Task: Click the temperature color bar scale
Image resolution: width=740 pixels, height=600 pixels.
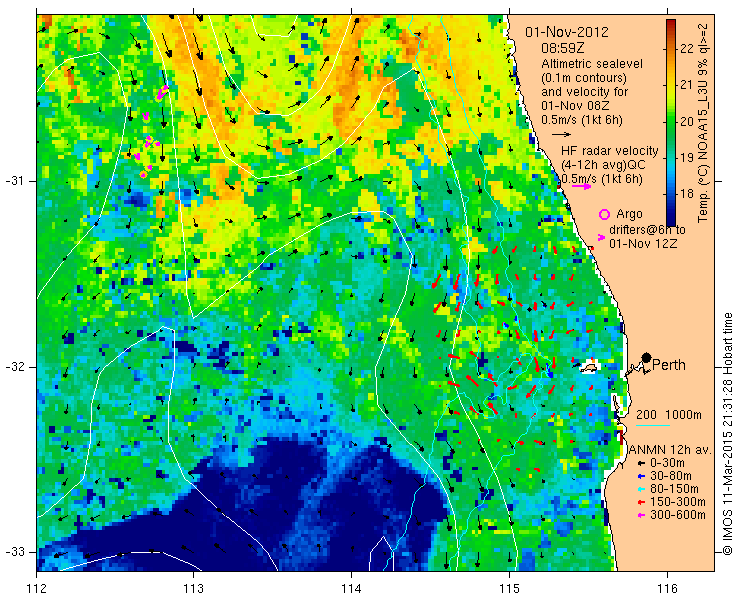Action: [x=671, y=123]
